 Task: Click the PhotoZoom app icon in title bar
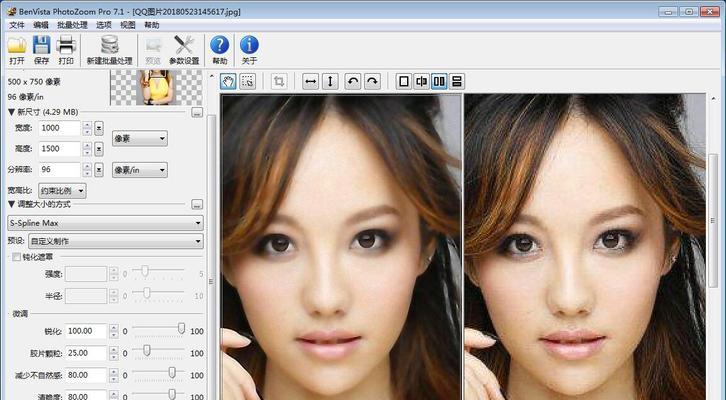point(12,10)
